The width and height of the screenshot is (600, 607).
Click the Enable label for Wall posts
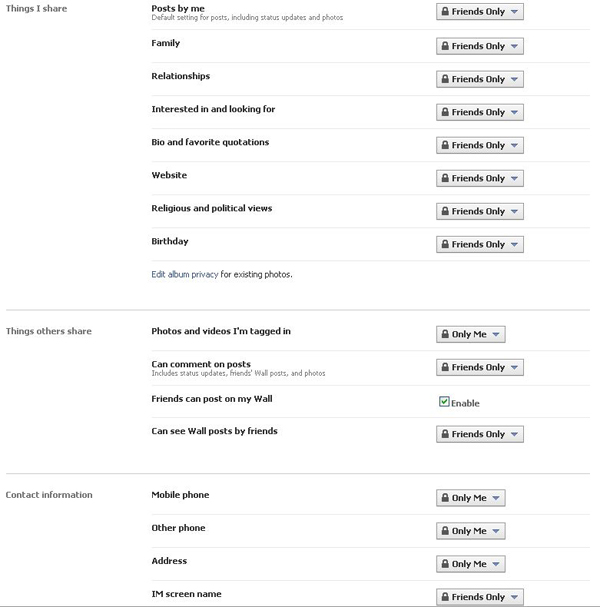pyautogui.click(x=466, y=403)
